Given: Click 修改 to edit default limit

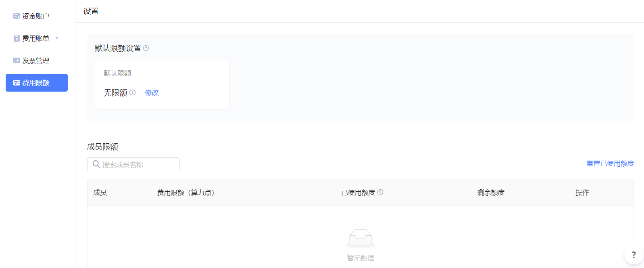Looking at the screenshot, I should point(152,93).
